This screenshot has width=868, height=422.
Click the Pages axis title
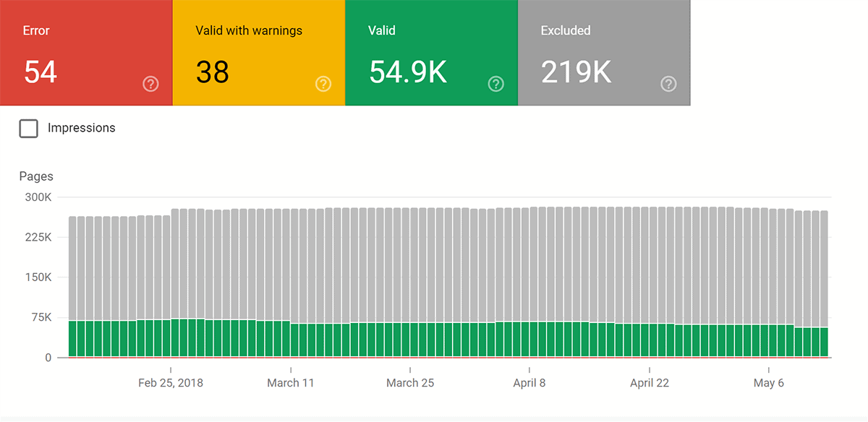[x=36, y=176]
